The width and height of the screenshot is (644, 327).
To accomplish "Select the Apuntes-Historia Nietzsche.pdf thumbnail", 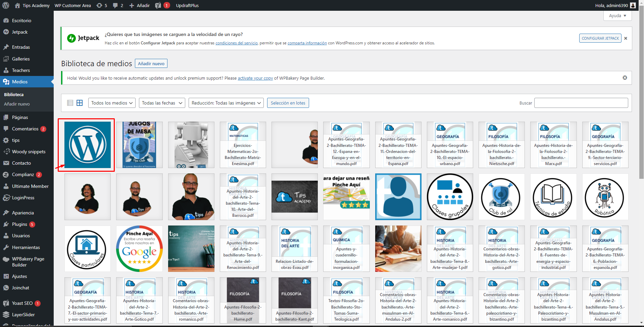I will [502, 145].
